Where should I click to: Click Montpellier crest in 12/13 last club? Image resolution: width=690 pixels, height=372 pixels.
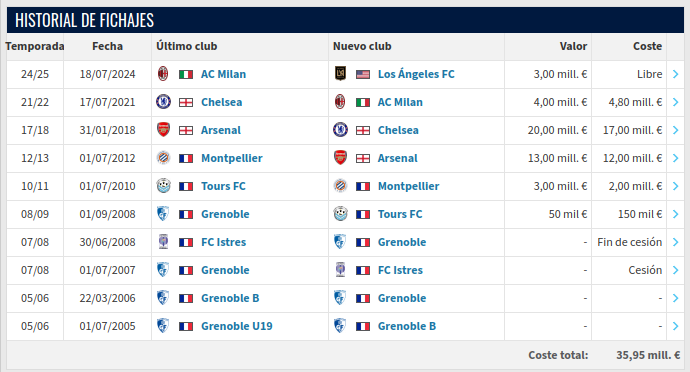163,158
